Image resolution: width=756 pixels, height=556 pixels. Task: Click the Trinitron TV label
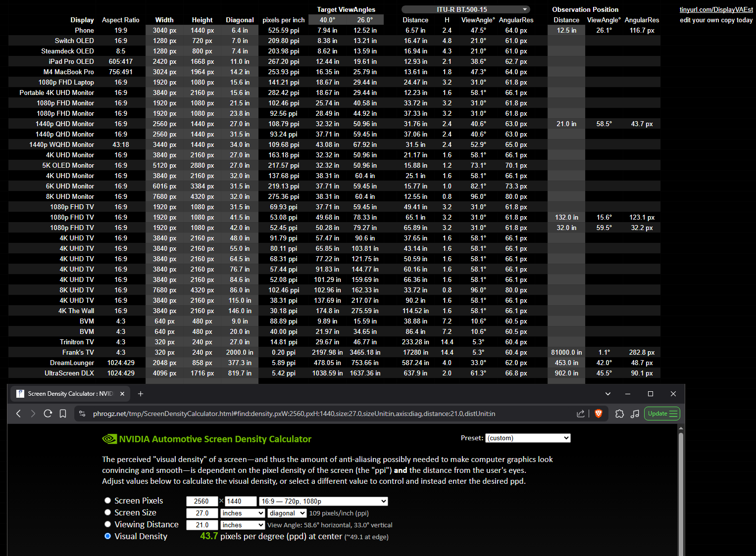[77, 342]
